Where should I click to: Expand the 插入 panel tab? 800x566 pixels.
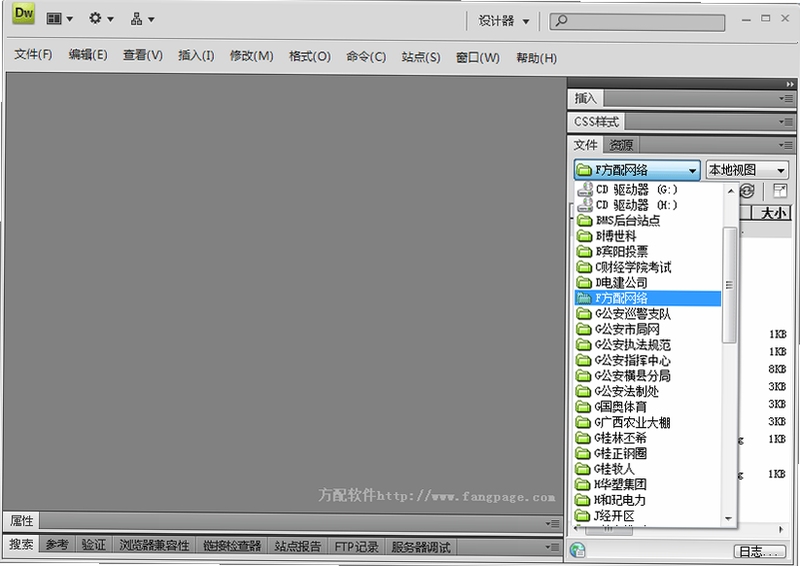(585, 98)
